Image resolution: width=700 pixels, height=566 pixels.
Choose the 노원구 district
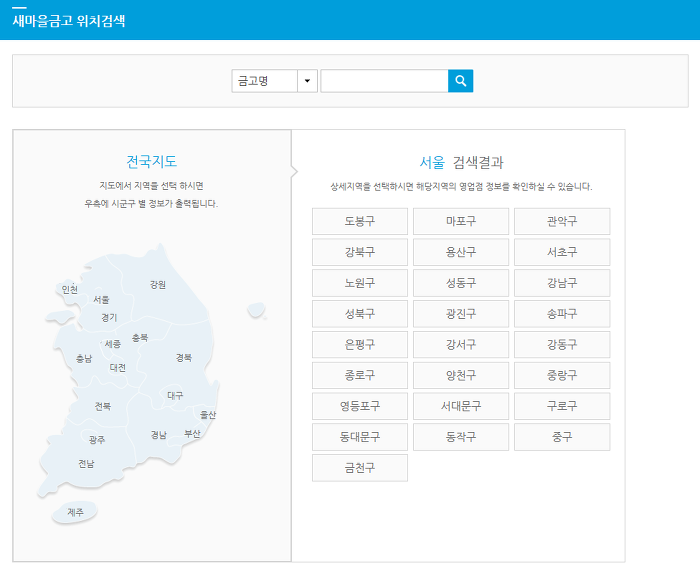click(360, 283)
